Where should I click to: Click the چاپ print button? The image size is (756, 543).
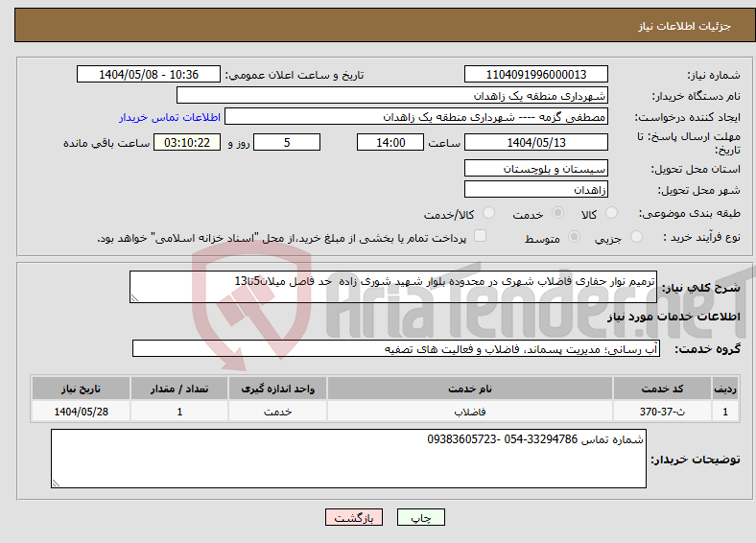click(x=420, y=517)
